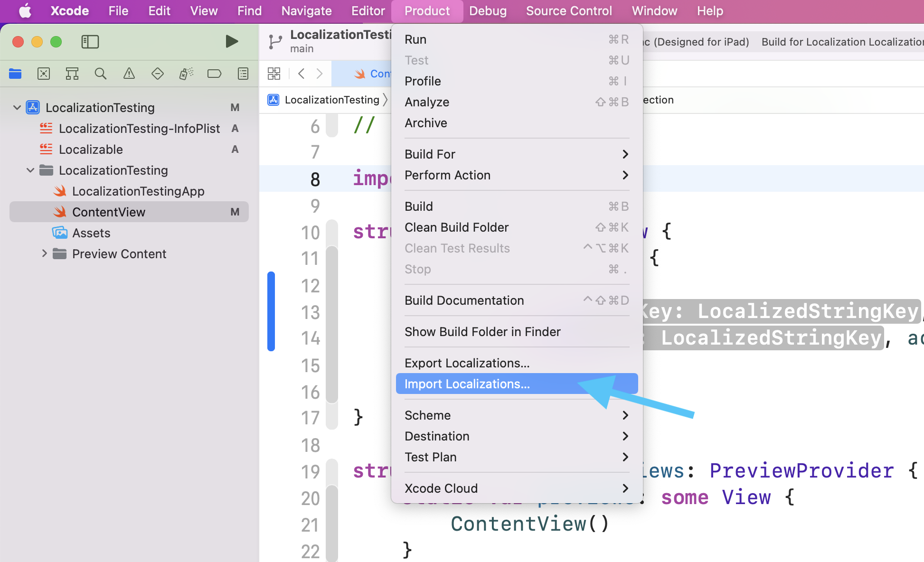Open the Debug menu
The width and height of the screenshot is (924, 562).
(x=488, y=10)
